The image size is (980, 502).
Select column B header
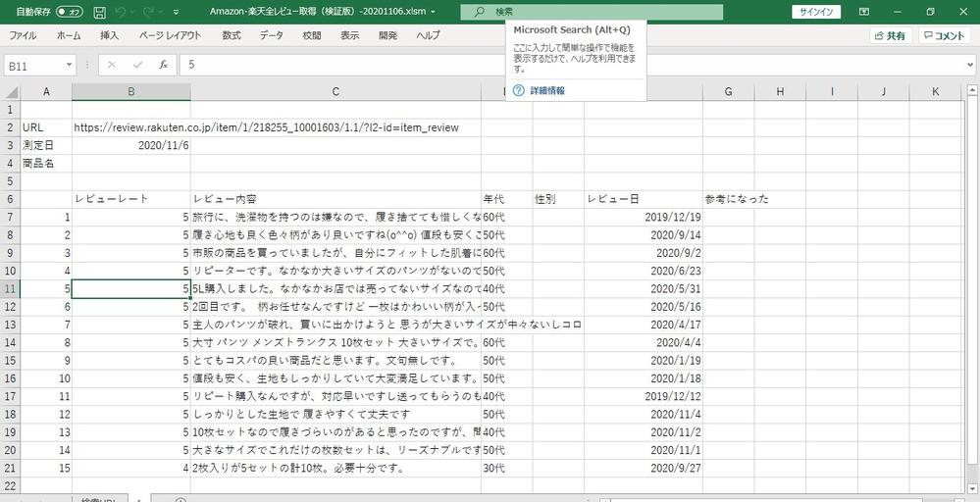point(131,92)
